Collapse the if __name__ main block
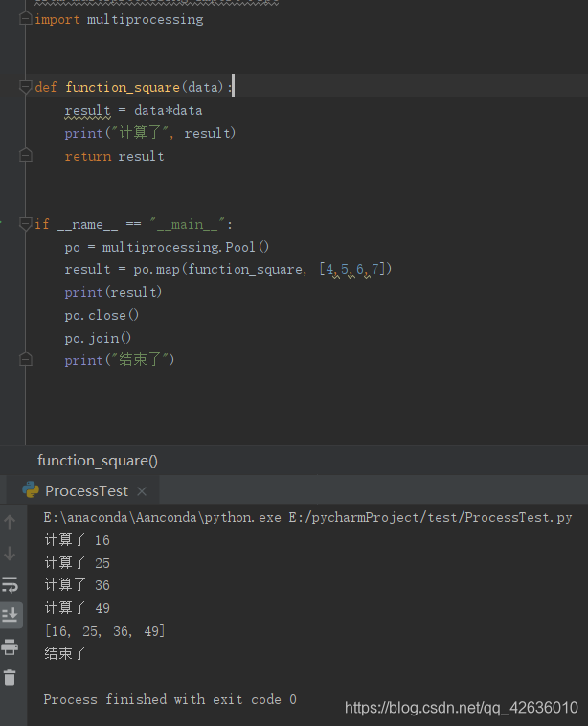588x726 pixels. pyautogui.click(x=26, y=224)
